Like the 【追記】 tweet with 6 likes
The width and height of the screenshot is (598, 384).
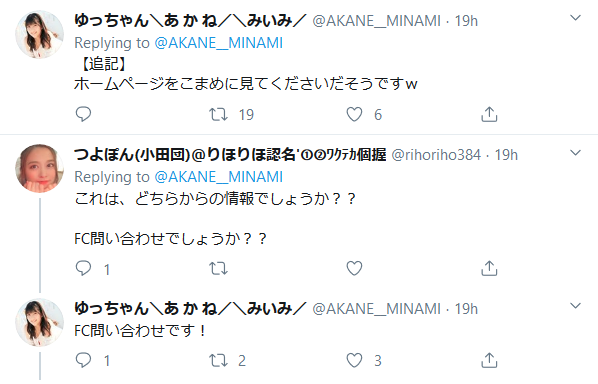point(354,114)
